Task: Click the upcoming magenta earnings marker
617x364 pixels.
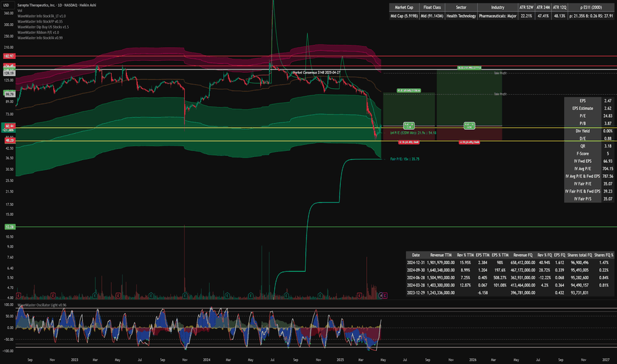Action: pyautogui.click(x=385, y=296)
